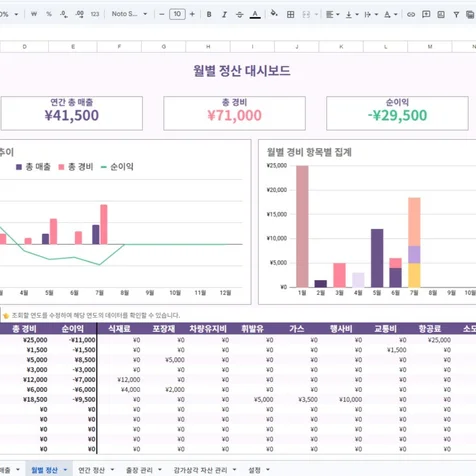This screenshot has height=476, width=476.
Task: Increase font size with plus button
Action: (192, 14)
